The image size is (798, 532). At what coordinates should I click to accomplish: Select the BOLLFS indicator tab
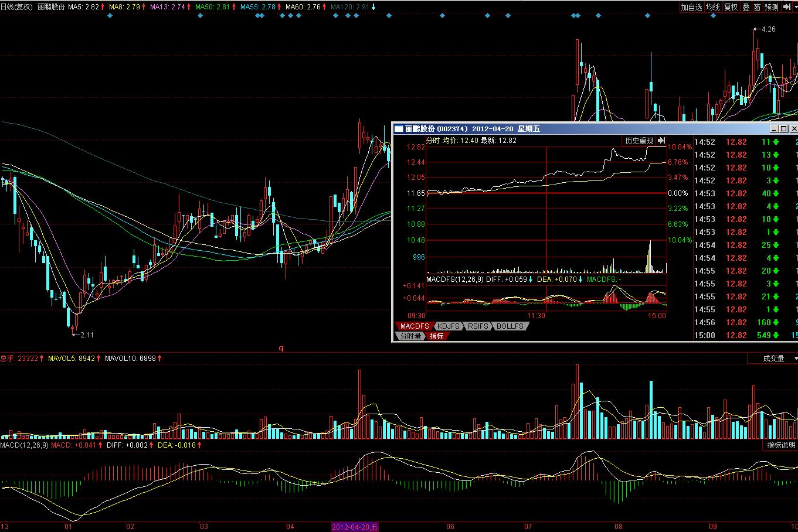[x=510, y=326]
